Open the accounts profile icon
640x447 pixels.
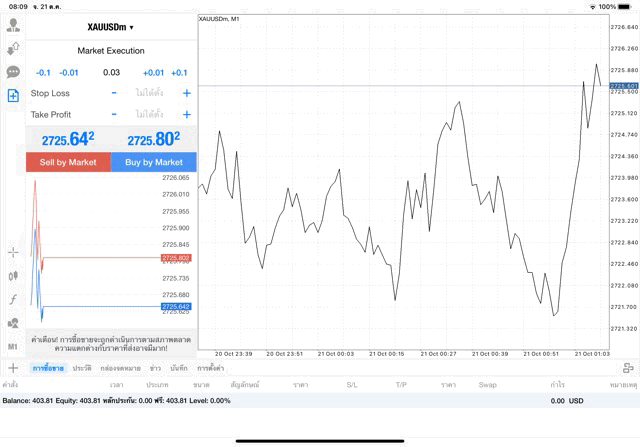tap(13, 25)
